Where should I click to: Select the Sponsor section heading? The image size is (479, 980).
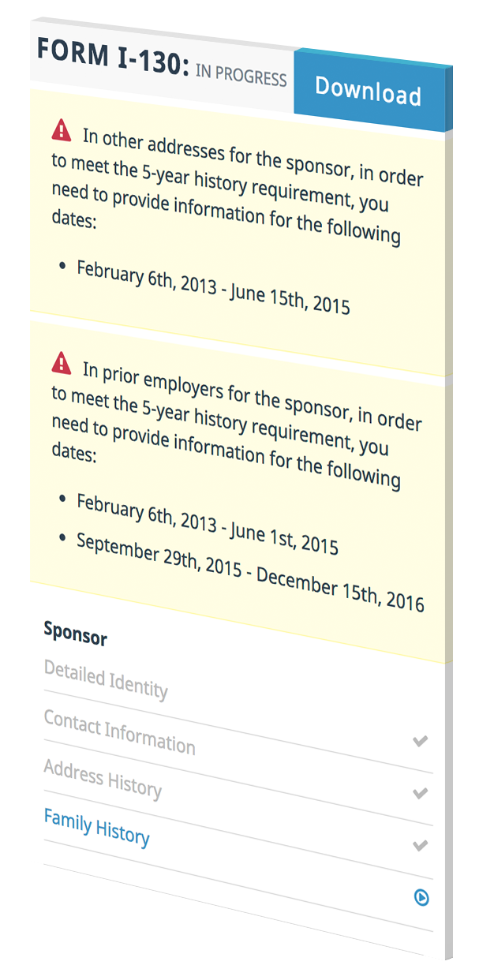[75, 633]
